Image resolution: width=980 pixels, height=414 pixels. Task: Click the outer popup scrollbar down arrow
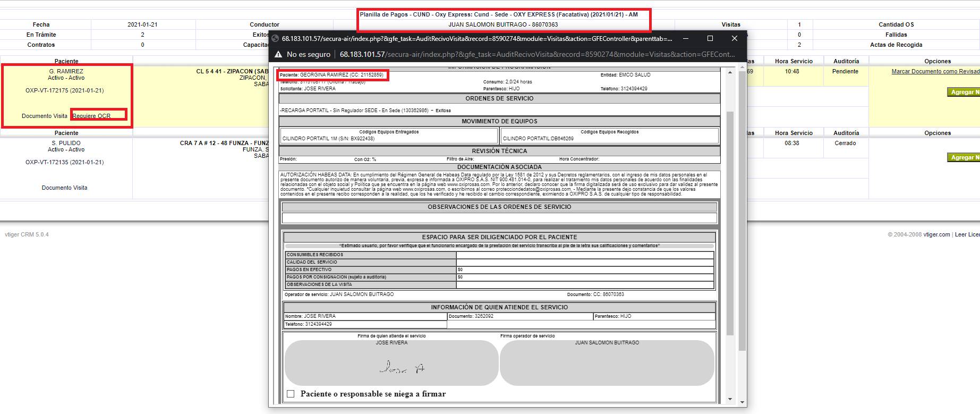pos(742,402)
